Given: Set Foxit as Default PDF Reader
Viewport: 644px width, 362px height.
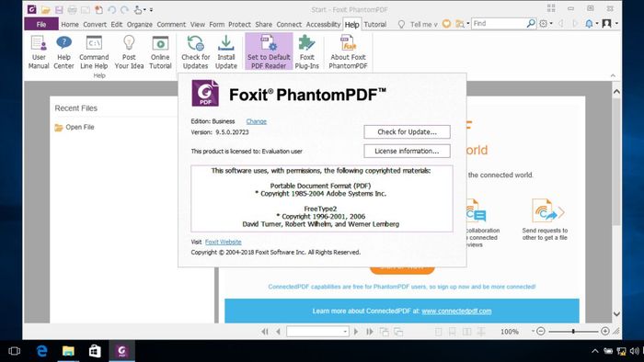Looking at the screenshot, I should tap(269, 52).
